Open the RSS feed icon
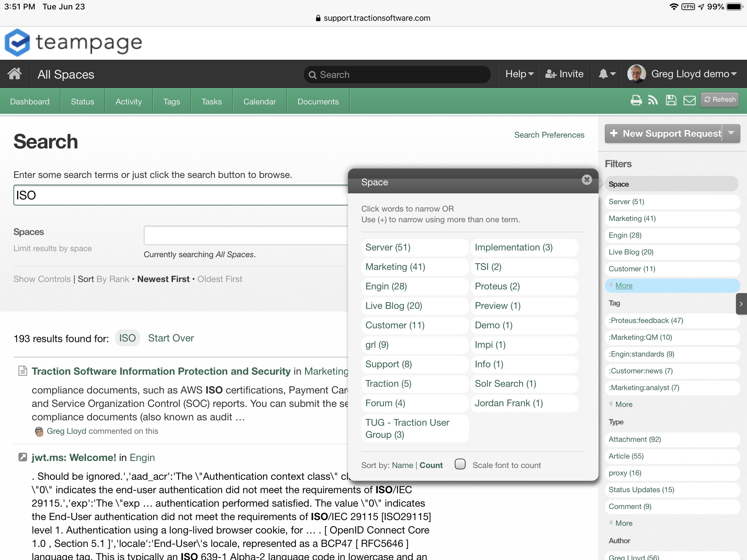Image resolution: width=747 pixels, height=560 pixels. [653, 100]
